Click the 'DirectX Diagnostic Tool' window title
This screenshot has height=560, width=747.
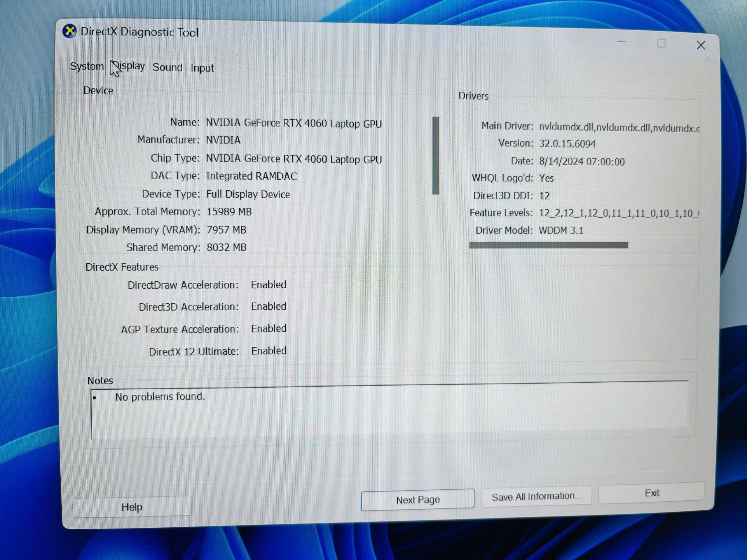[139, 32]
